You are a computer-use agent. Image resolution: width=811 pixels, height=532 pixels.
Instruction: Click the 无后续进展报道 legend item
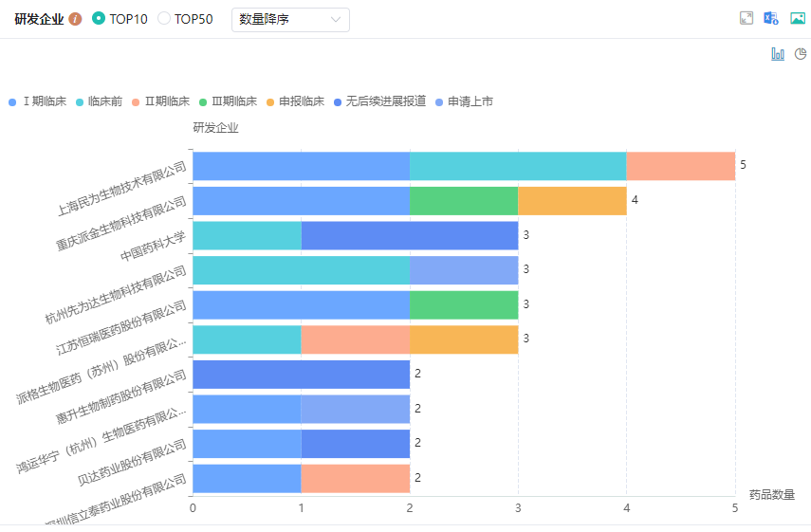(378, 101)
